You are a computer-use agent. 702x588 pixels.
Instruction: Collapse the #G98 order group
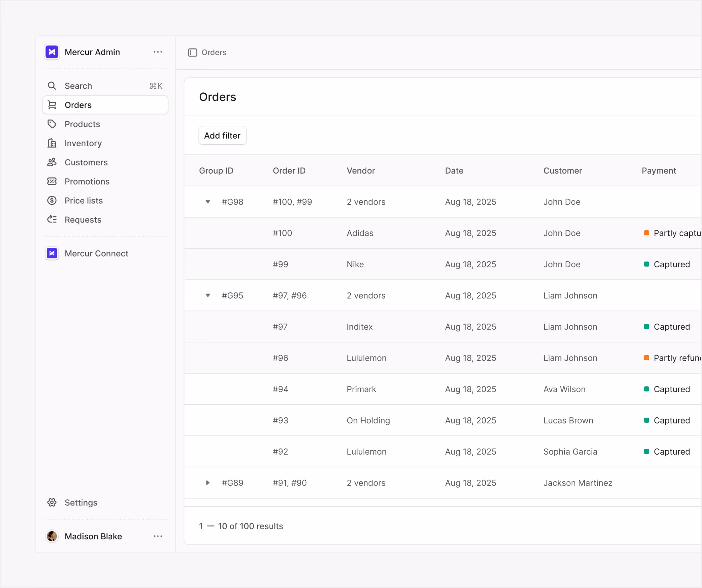[x=208, y=202]
